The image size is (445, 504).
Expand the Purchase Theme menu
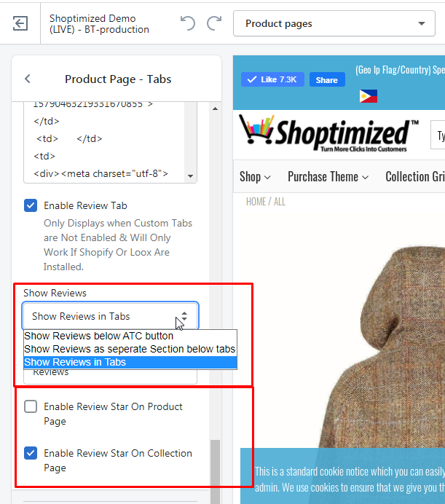click(x=328, y=177)
